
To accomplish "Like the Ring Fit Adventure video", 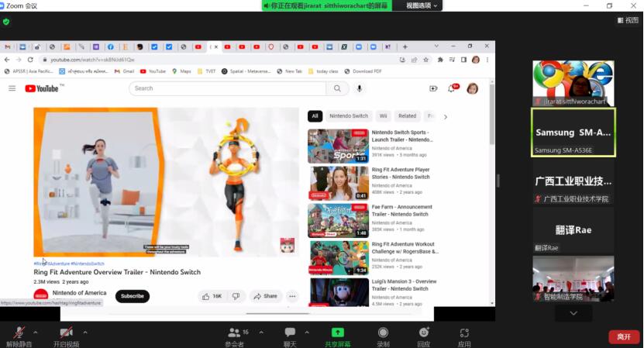I will 212,296.
